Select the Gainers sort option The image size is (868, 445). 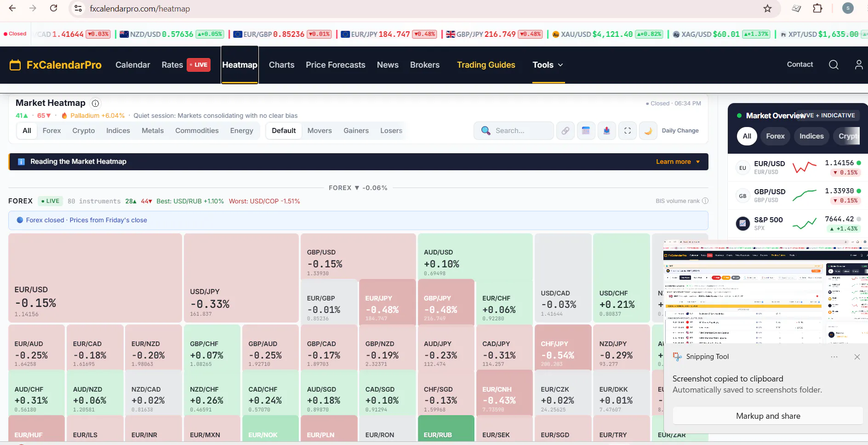[x=356, y=131]
